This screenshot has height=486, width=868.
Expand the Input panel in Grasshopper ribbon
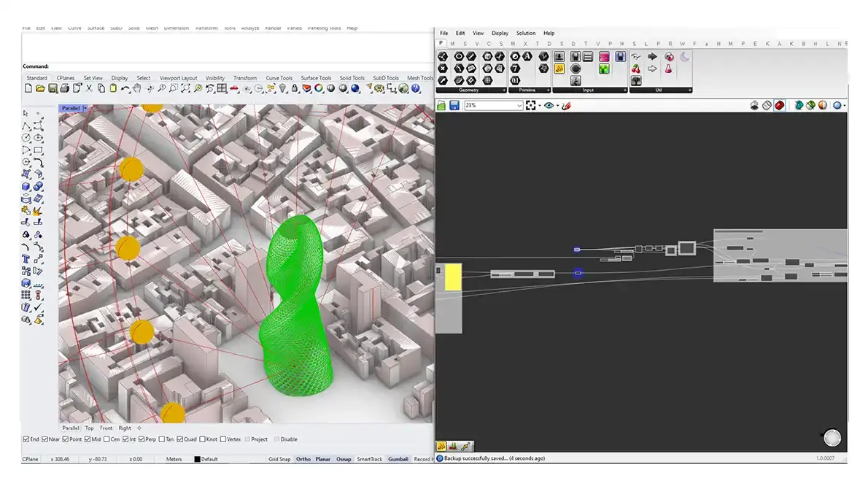pos(626,90)
